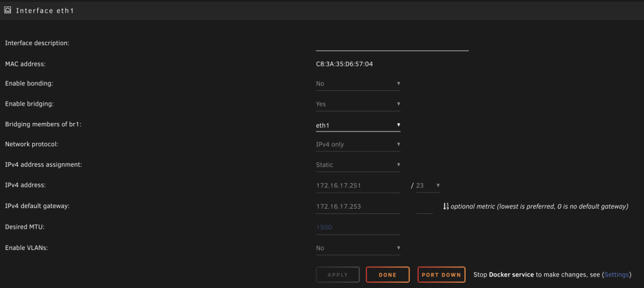Viewport: 644px width, 288px height.
Task: Click the Network protocol label
Action: [32, 144]
